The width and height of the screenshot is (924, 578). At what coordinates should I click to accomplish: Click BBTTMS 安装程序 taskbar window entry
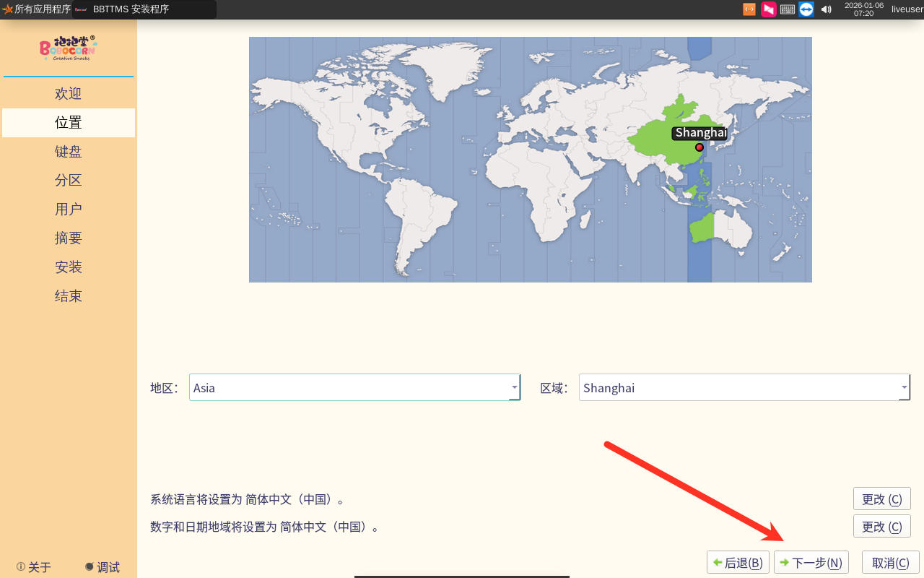[x=144, y=9]
